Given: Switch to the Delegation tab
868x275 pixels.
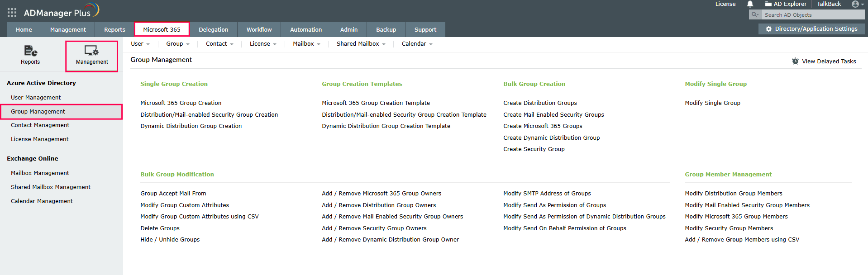Looking at the screenshot, I should pos(213,30).
